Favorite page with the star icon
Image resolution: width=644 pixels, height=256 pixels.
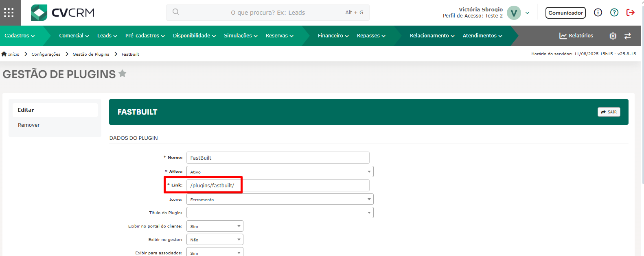tap(123, 74)
